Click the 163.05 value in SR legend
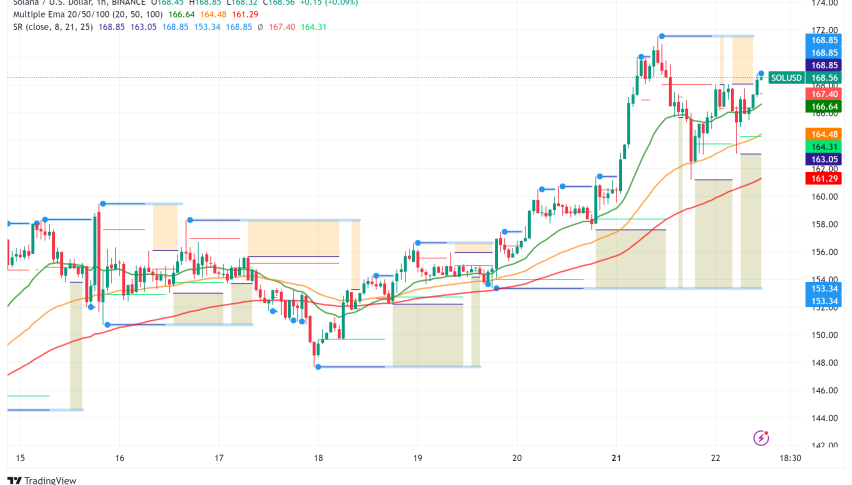 143,27
